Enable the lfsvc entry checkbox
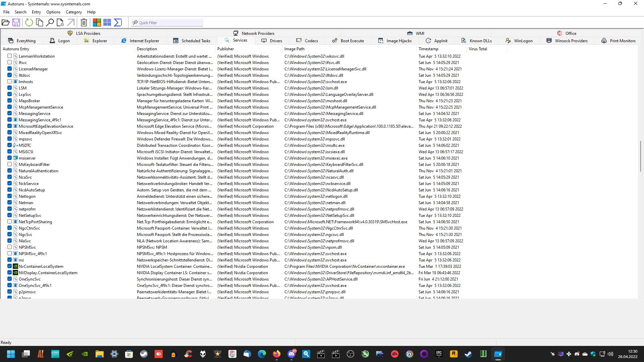The height and width of the screenshot is (362, 644). coord(10,62)
